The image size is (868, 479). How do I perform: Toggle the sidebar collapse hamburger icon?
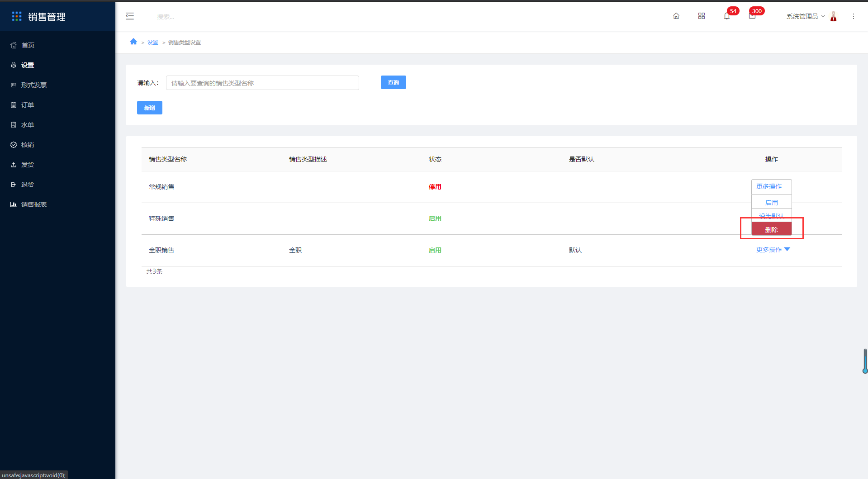[x=130, y=16]
